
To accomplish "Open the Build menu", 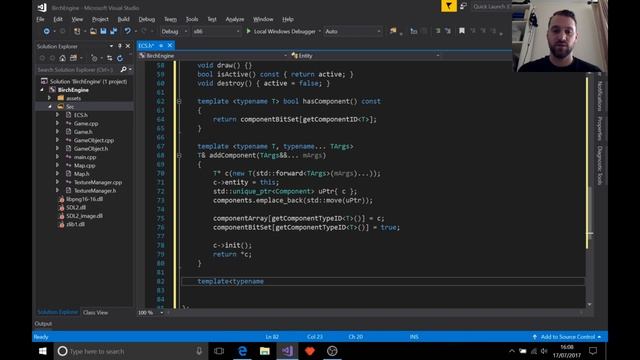I will pos(123,19).
